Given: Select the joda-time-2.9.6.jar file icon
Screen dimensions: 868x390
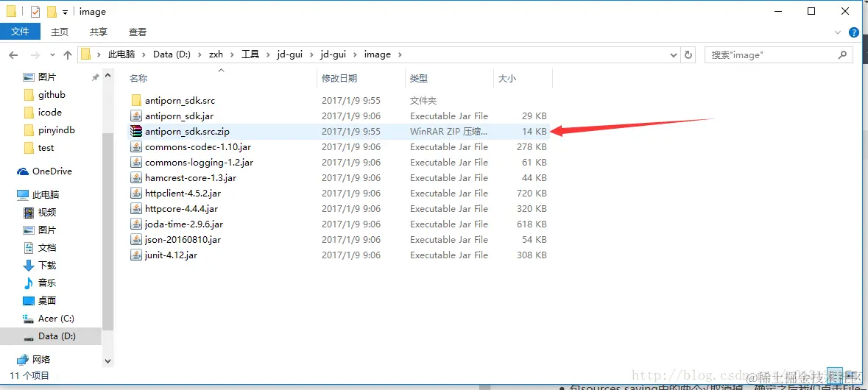Looking at the screenshot, I should point(136,224).
